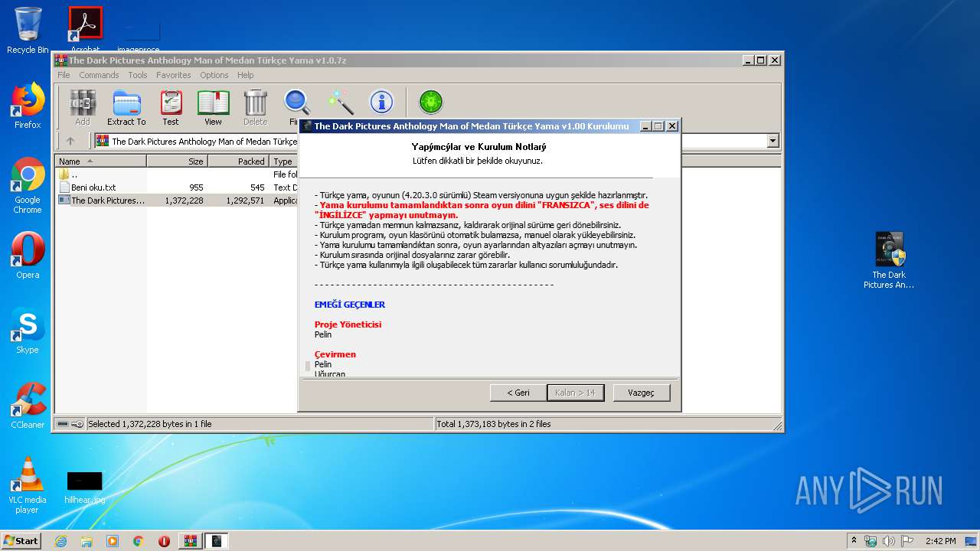This screenshot has height=551, width=980.
Task: Select The Dark Pictures executable row
Action: (x=178, y=200)
